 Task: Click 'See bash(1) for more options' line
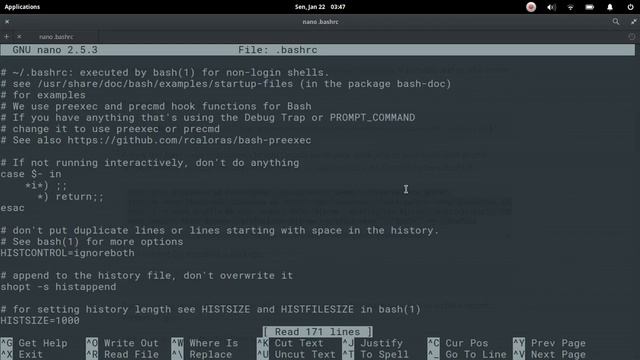92,242
